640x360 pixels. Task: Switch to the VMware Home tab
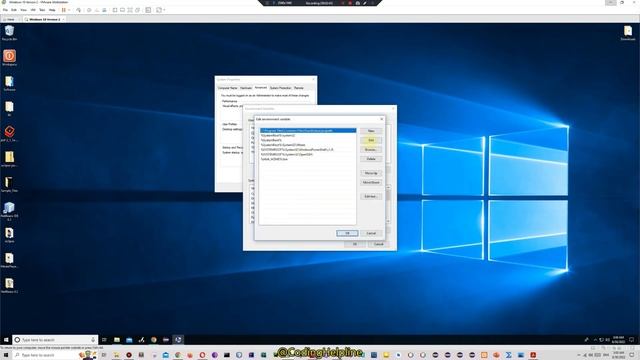10,19
